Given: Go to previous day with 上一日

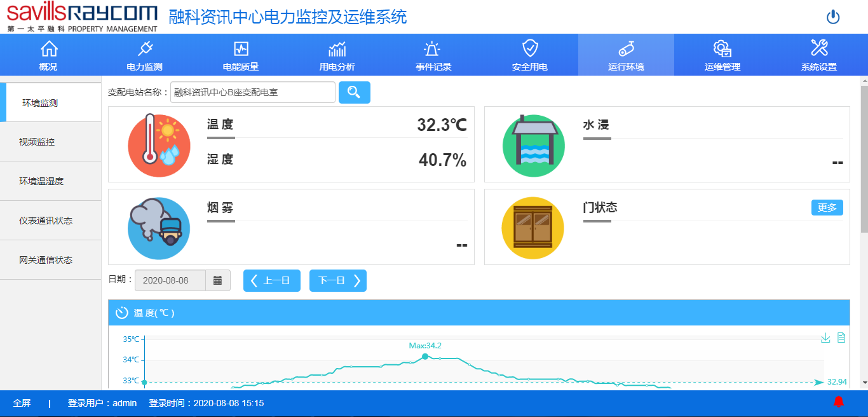Looking at the screenshot, I should point(272,280).
